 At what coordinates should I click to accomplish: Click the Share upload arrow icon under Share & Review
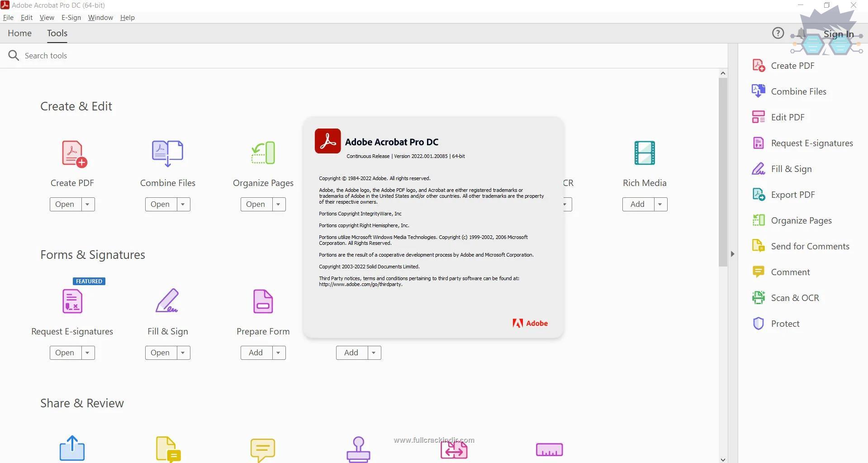click(72, 448)
